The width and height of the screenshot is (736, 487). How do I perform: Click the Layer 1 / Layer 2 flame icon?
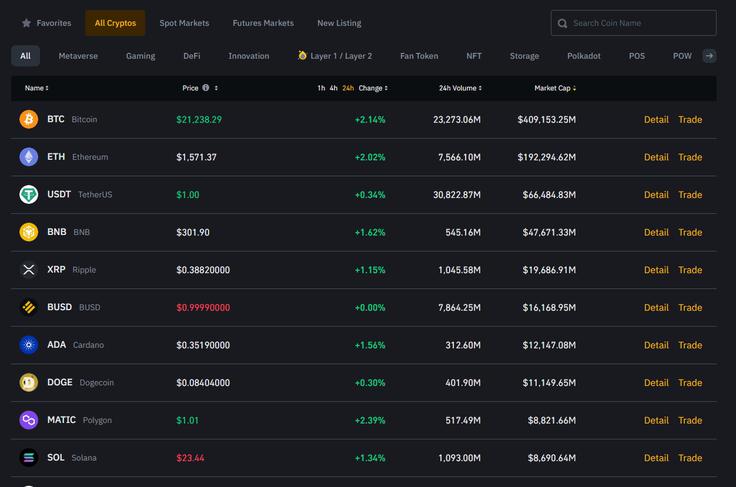point(302,55)
